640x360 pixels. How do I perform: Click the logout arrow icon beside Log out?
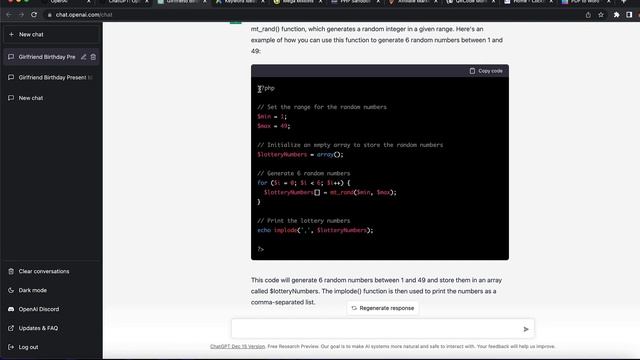11,347
